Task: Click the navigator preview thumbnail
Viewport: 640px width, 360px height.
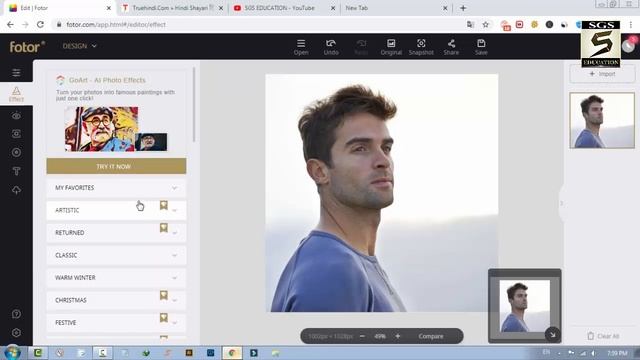Action: [x=524, y=306]
